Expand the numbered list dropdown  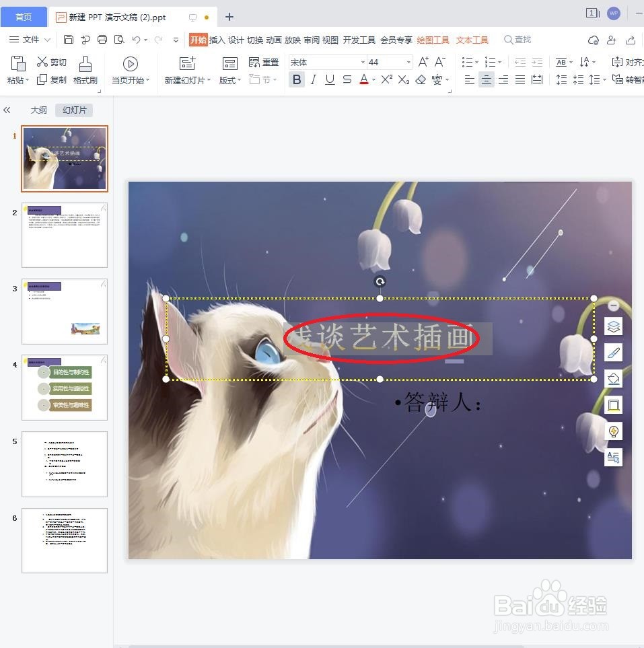click(x=500, y=63)
